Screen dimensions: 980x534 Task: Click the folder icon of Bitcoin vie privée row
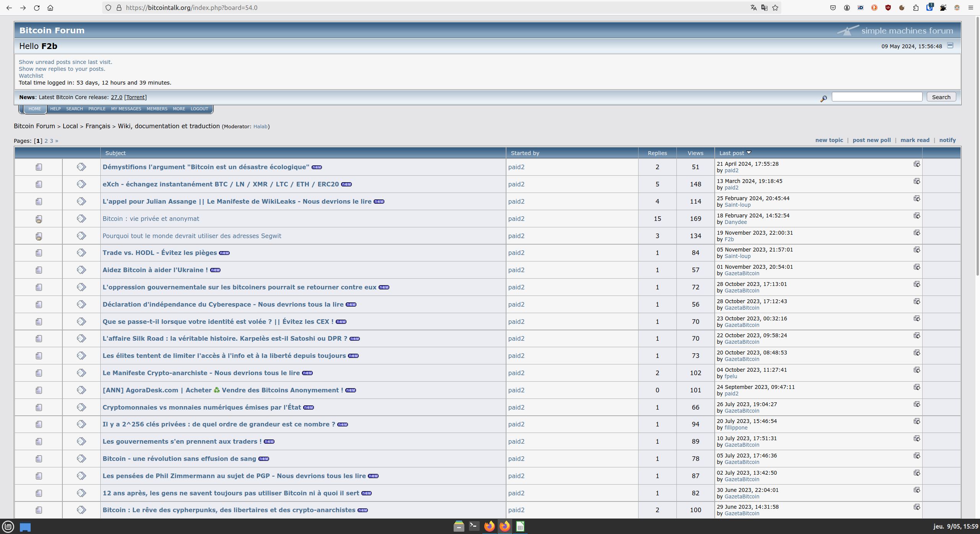tap(39, 219)
